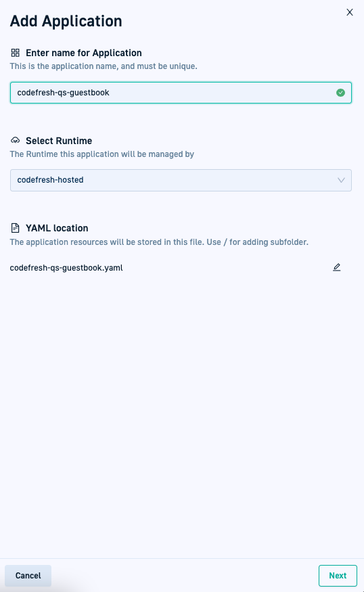Click the must be unique hint text
This screenshot has width=364, height=592.
click(104, 66)
